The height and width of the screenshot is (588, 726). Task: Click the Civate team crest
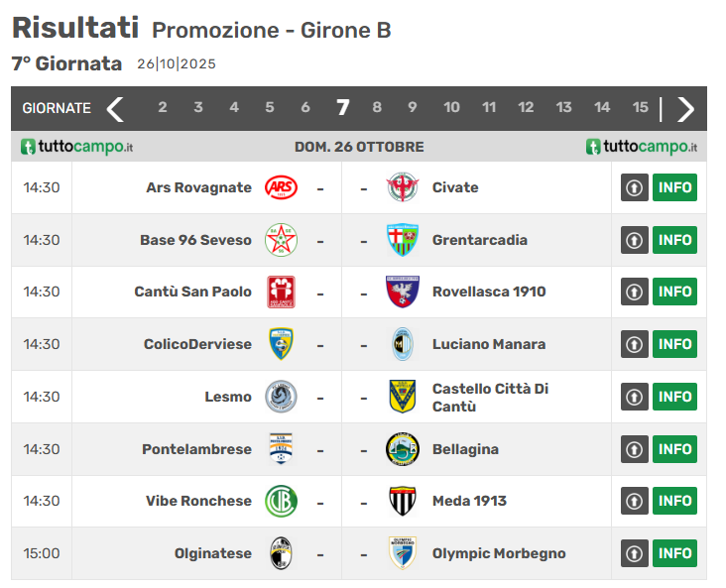(402, 187)
